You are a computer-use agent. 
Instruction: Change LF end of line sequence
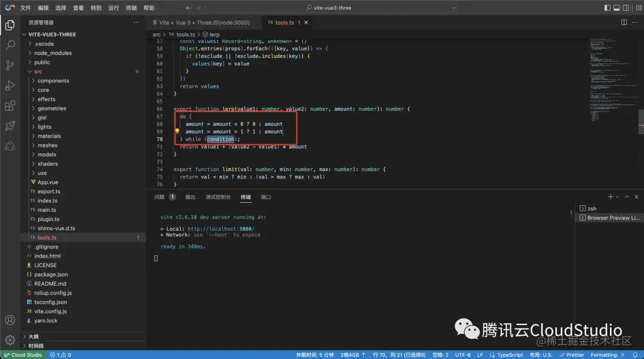tap(480, 355)
